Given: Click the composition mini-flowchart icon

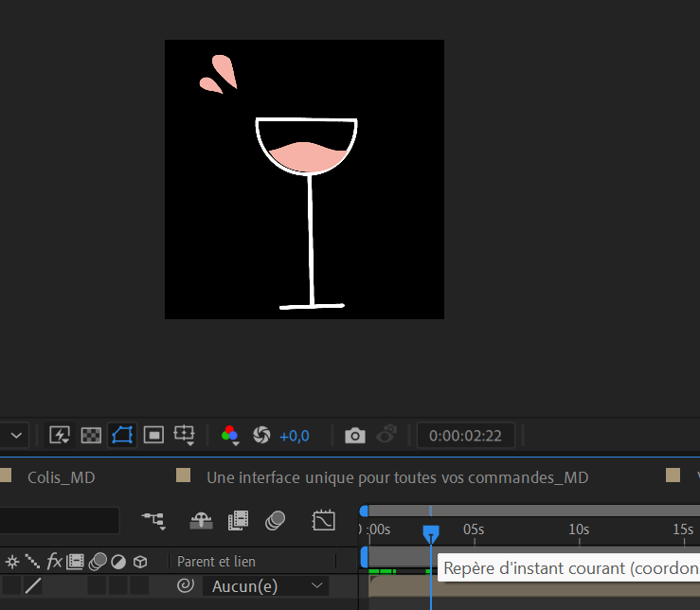Looking at the screenshot, I should coord(153,519).
